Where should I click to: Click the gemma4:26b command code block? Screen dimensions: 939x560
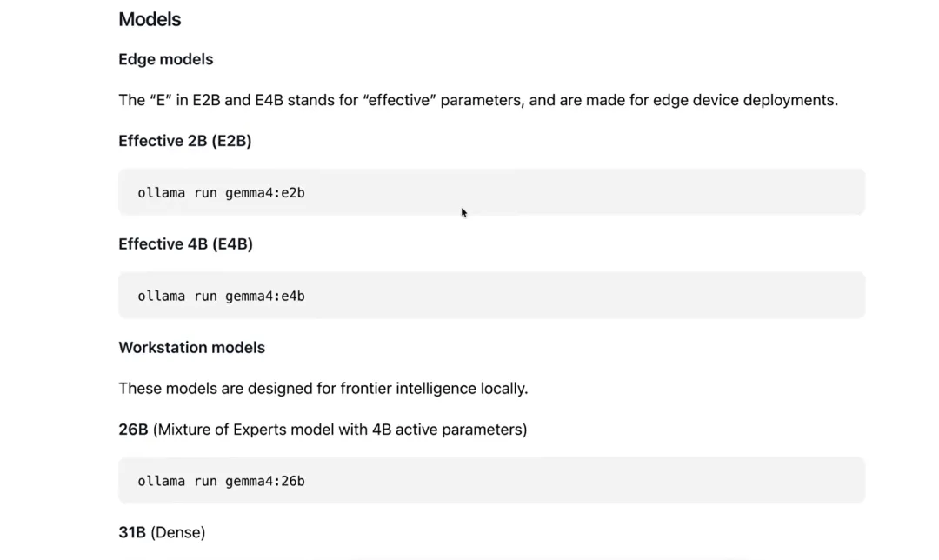coord(491,480)
